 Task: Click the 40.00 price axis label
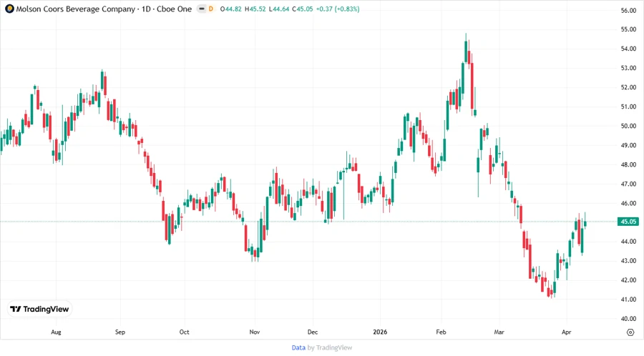pyautogui.click(x=628, y=319)
